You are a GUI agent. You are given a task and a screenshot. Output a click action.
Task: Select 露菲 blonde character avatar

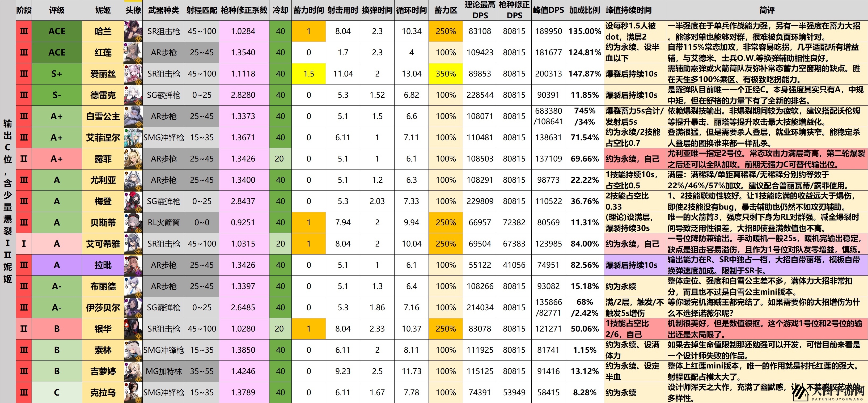point(133,159)
